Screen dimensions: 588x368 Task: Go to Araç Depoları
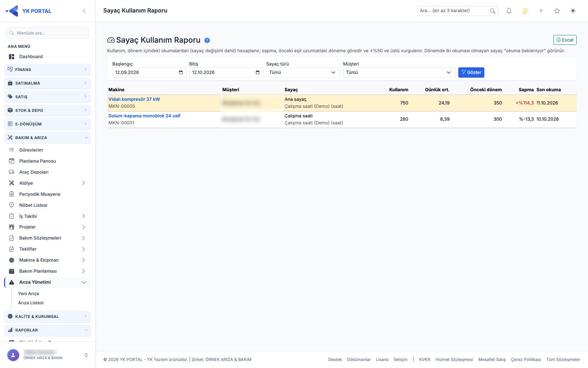(48, 172)
